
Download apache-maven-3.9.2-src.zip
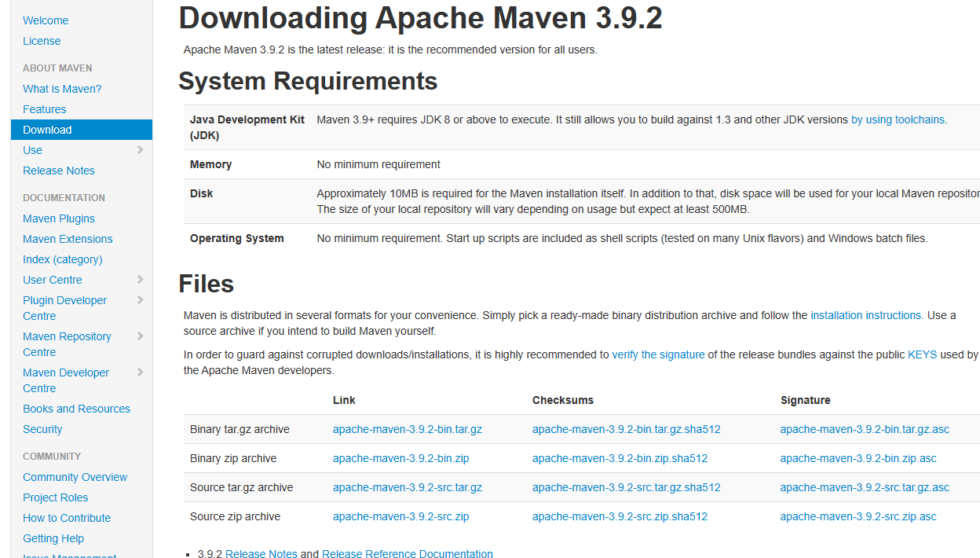[x=400, y=516]
